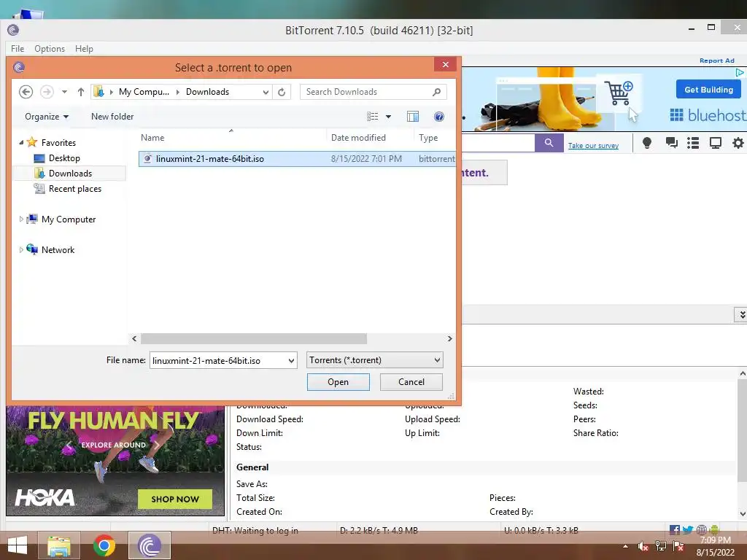Click the lightbulb icon in BitTorrent toolbar
The width and height of the screenshot is (747, 560).
tap(647, 143)
